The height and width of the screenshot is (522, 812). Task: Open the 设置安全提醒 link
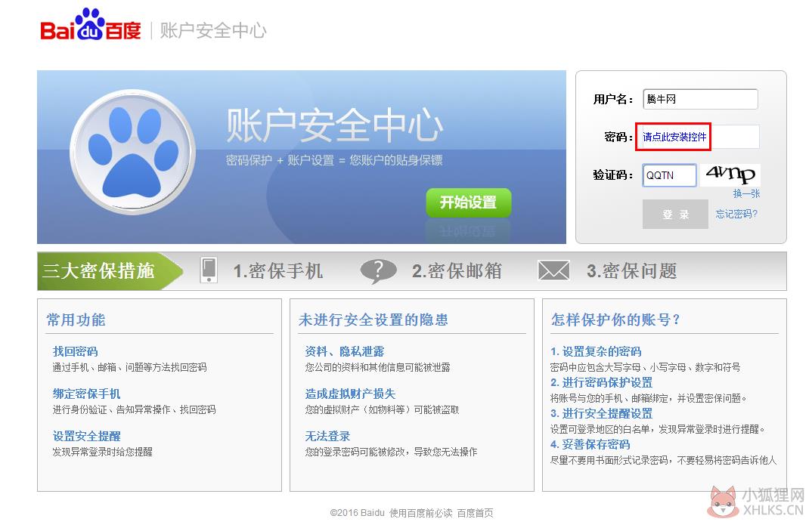point(86,437)
